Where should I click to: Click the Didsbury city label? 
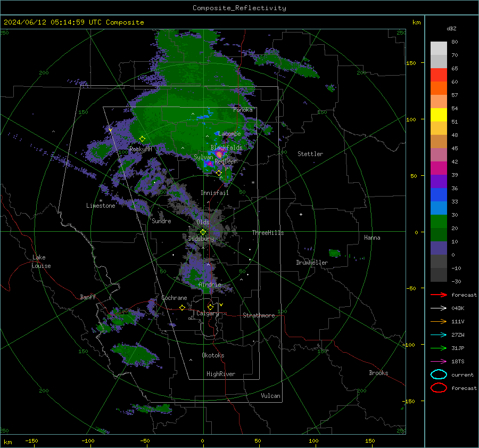click(201, 239)
